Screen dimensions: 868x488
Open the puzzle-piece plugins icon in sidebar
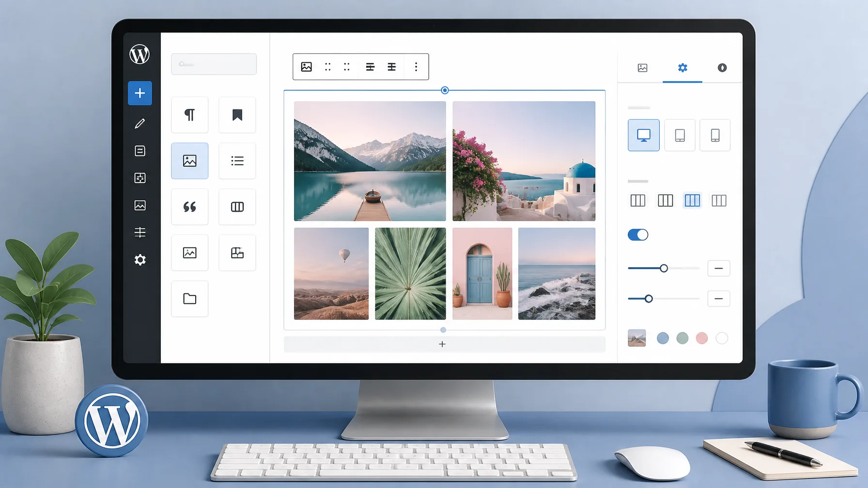[x=140, y=178]
